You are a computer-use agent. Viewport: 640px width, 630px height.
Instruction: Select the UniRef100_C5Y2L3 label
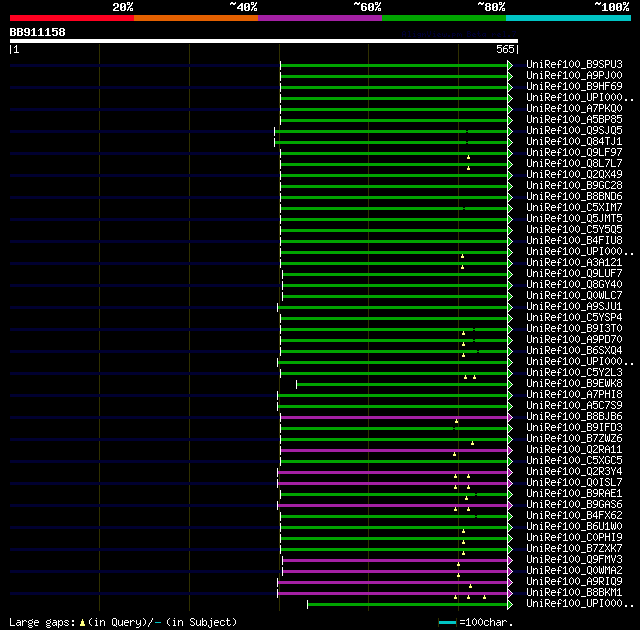tap(574, 373)
